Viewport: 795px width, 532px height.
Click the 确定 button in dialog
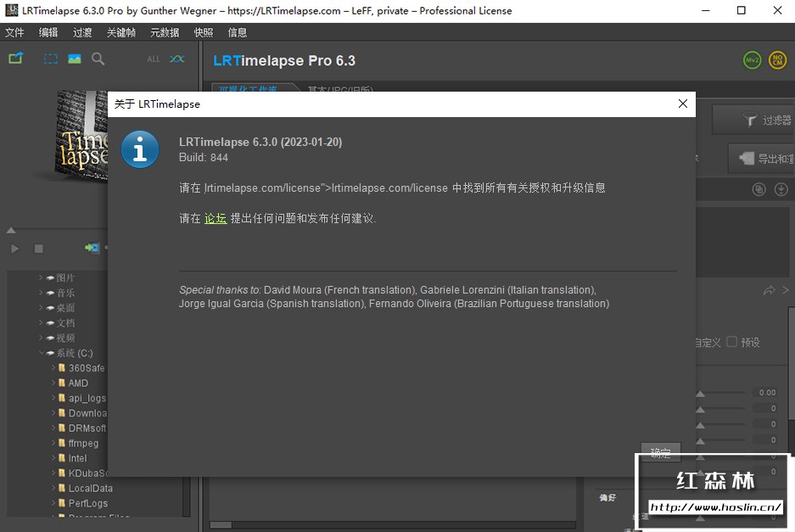click(x=660, y=452)
